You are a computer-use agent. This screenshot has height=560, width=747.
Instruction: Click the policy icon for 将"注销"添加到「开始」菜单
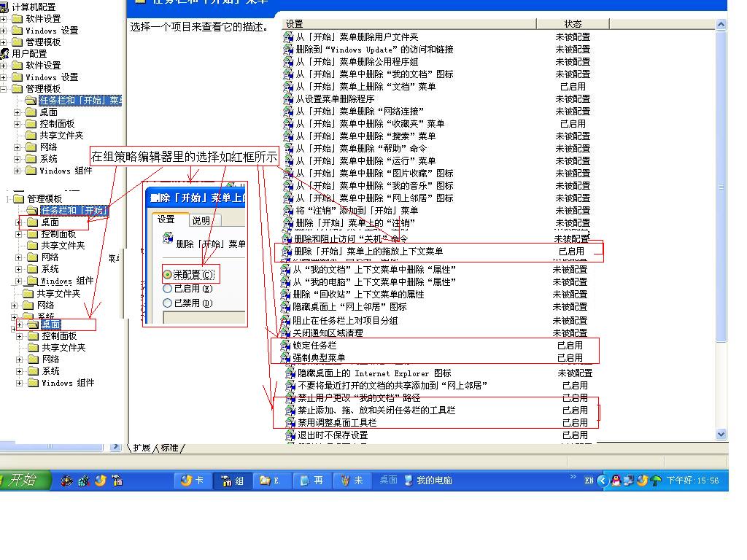coord(287,210)
